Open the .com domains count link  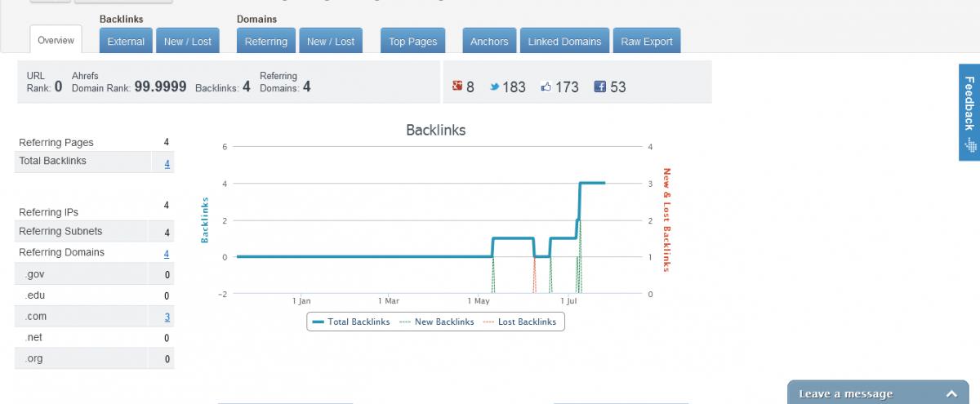[x=167, y=317]
